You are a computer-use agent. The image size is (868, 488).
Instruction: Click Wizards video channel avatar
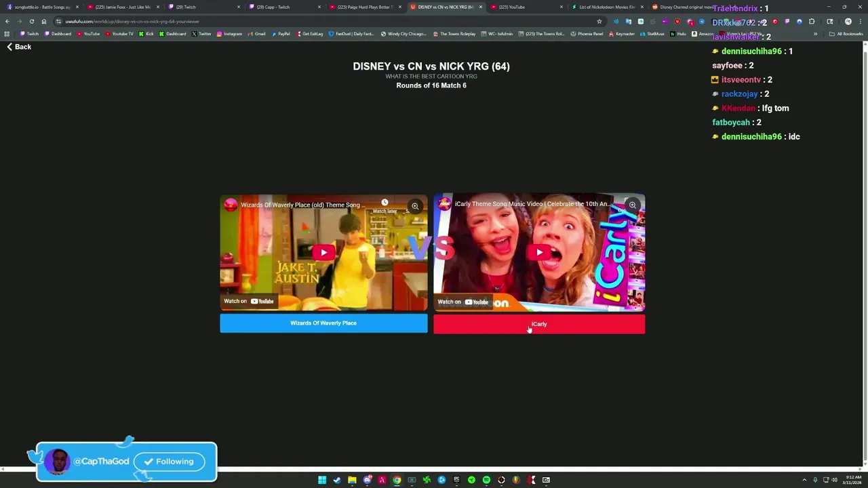pyautogui.click(x=231, y=205)
